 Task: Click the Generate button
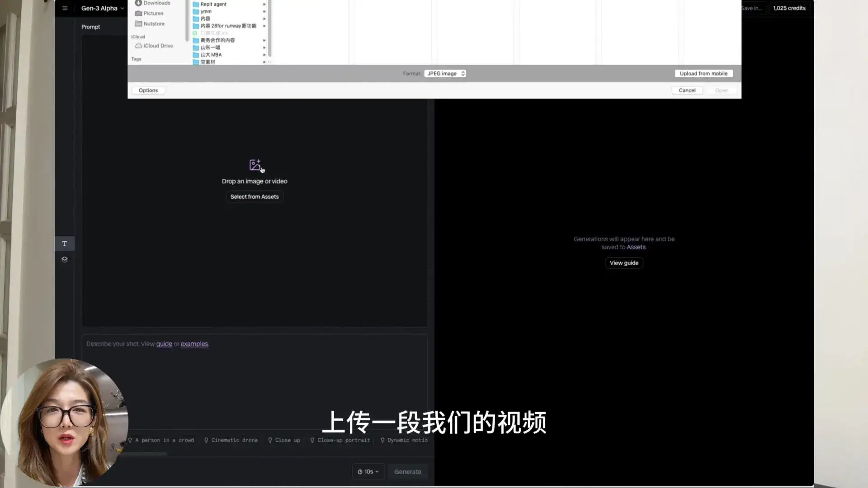point(407,471)
